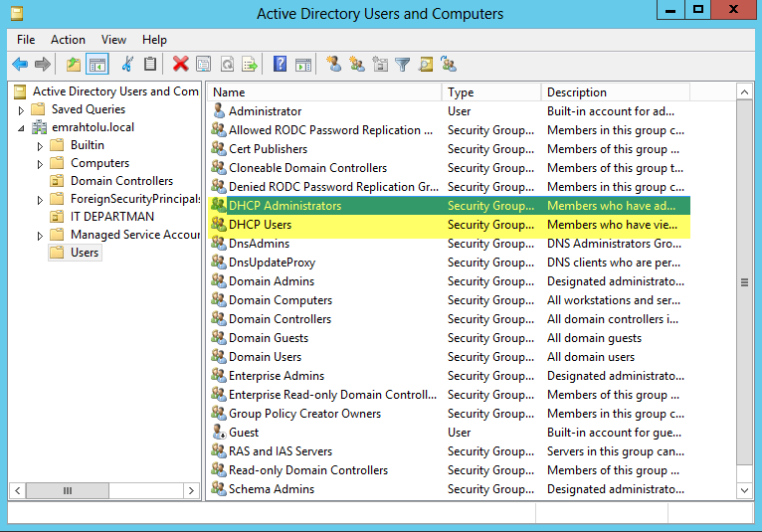The width and height of the screenshot is (762, 532).
Task: Open the Action menu
Action: (x=68, y=40)
